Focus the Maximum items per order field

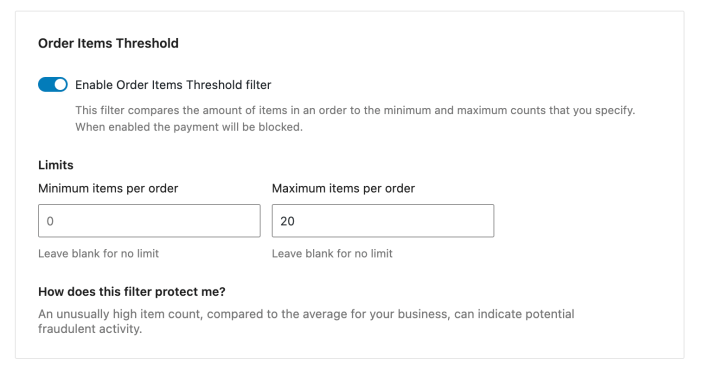[383, 221]
